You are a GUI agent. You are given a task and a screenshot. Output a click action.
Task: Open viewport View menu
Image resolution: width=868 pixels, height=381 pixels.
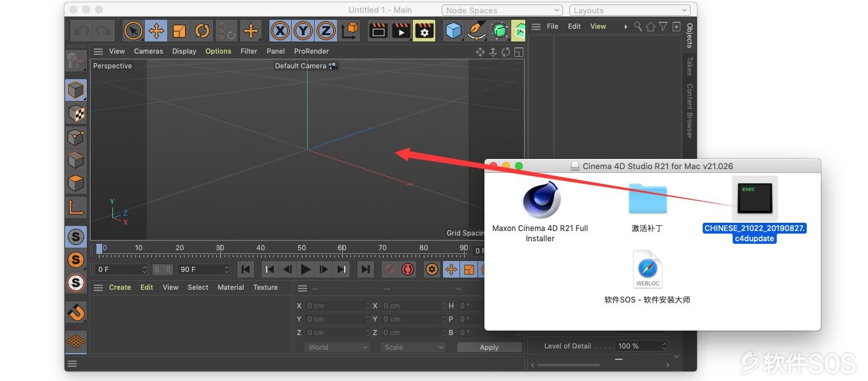pos(117,51)
